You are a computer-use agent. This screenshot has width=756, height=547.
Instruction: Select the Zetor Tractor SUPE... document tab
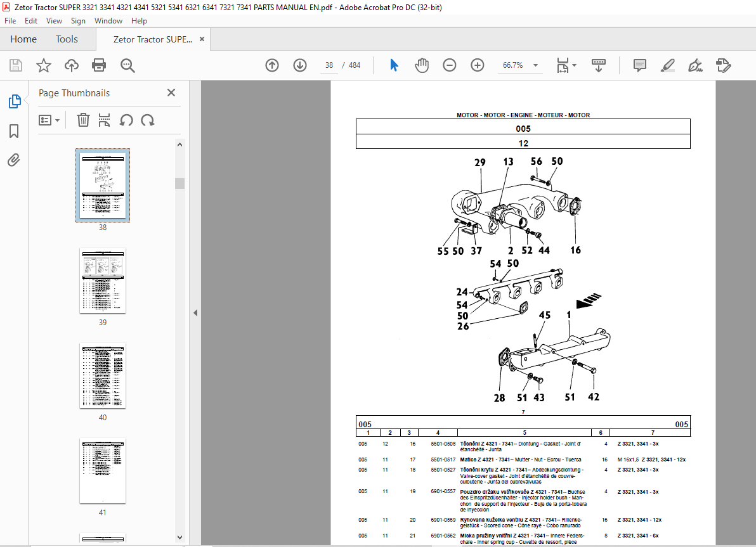point(152,39)
